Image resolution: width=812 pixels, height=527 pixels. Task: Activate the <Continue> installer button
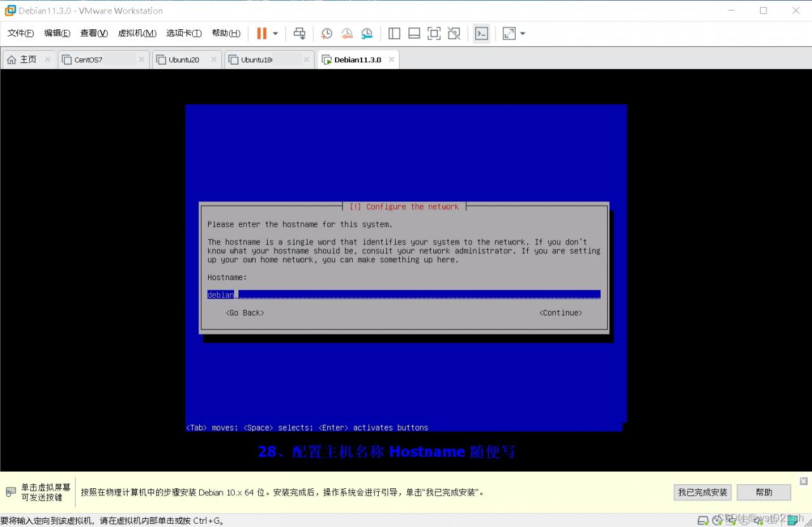[561, 313]
